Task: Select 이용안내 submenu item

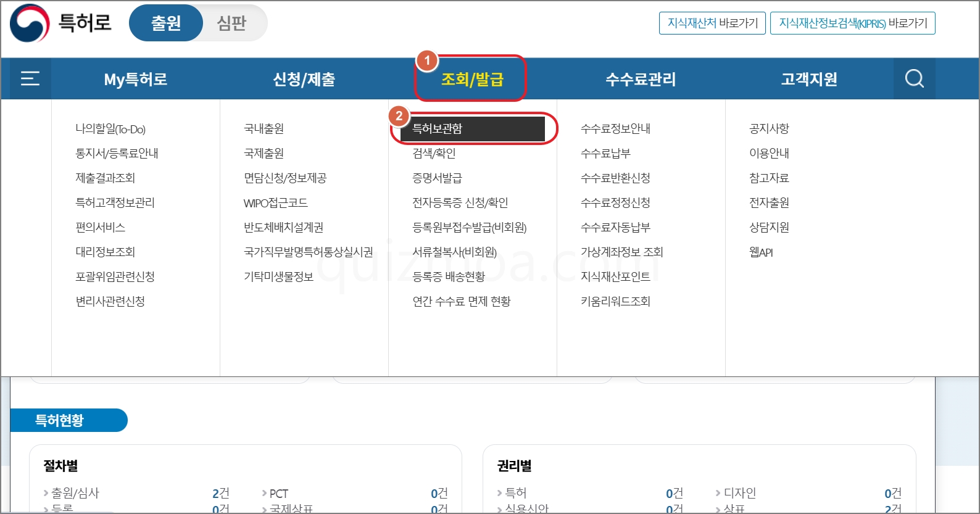Action: tap(769, 154)
